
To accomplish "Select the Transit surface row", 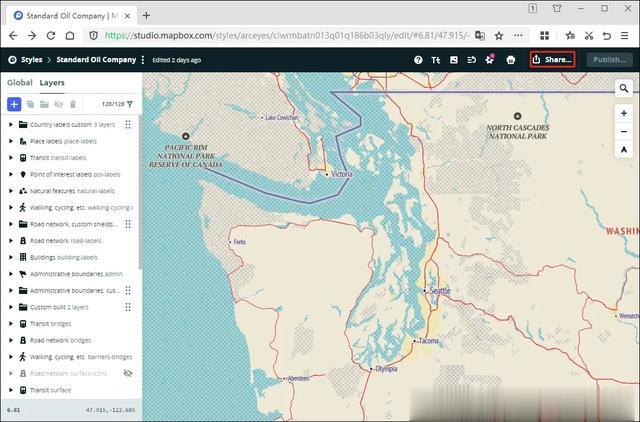I will pos(70,390).
